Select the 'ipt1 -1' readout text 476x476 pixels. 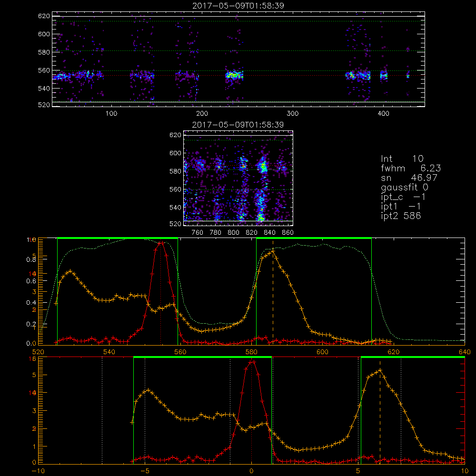tap(401, 207)
